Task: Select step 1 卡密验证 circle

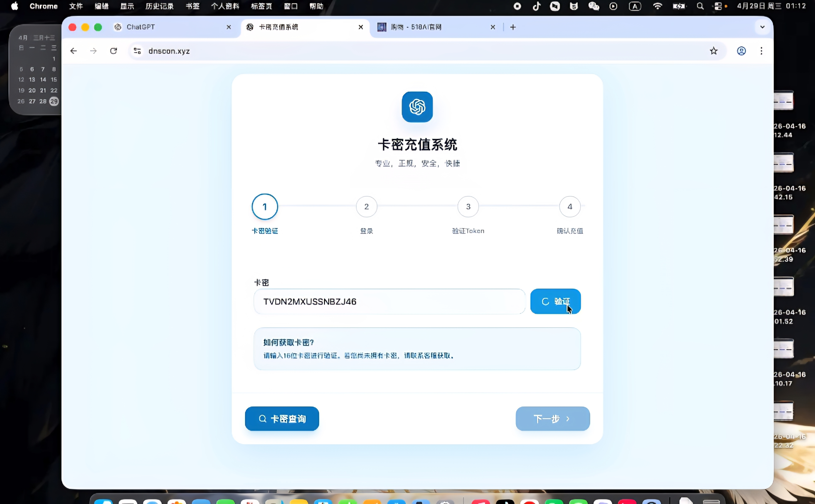Action: 265,207
